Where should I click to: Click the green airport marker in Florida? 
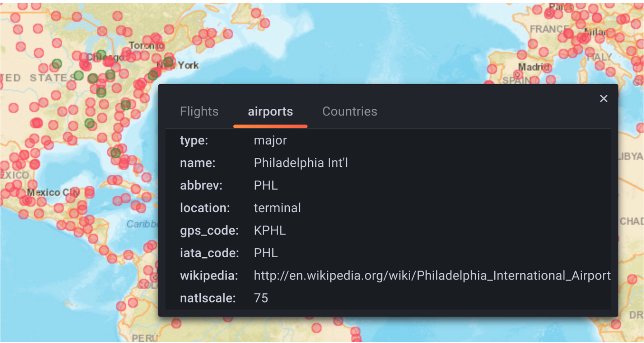point(115,153)
